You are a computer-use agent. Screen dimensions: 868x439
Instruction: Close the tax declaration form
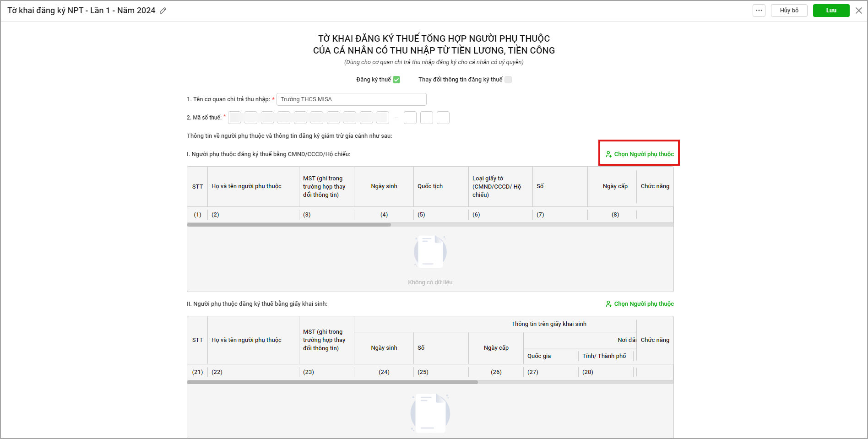[x=859, y=11]
